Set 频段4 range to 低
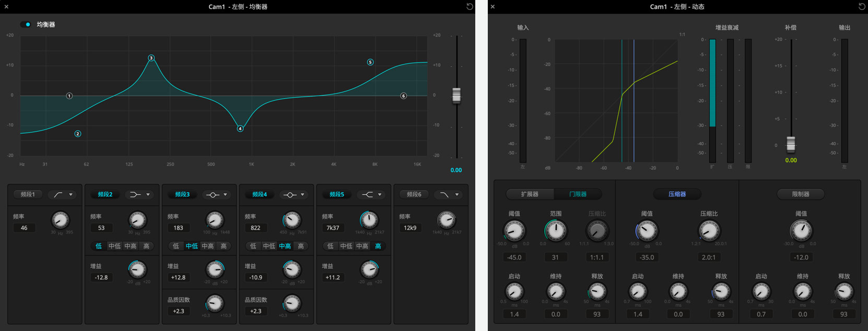The image size is (868, 331). (x=253, y=246)
